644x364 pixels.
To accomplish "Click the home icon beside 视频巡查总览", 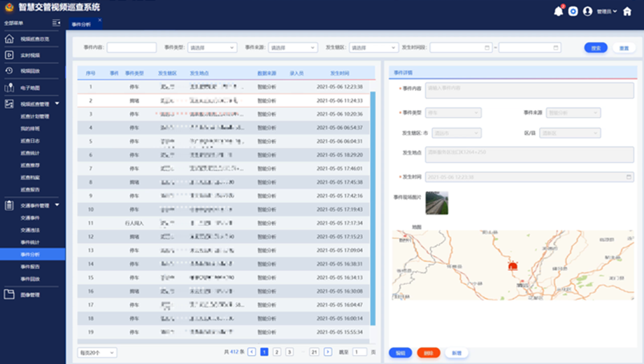I will click(x=9, y=38).
